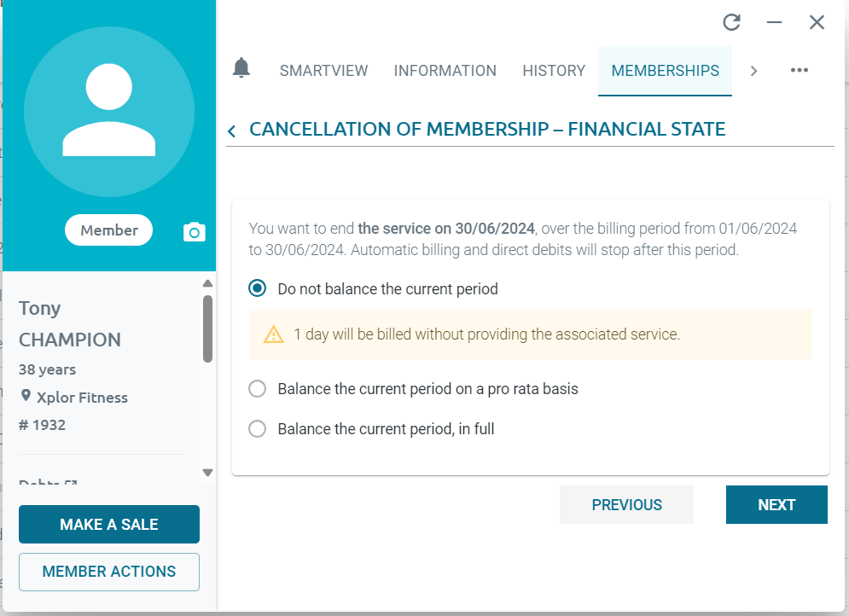Click the member avatar placeholder image

(x=109, y=111)
